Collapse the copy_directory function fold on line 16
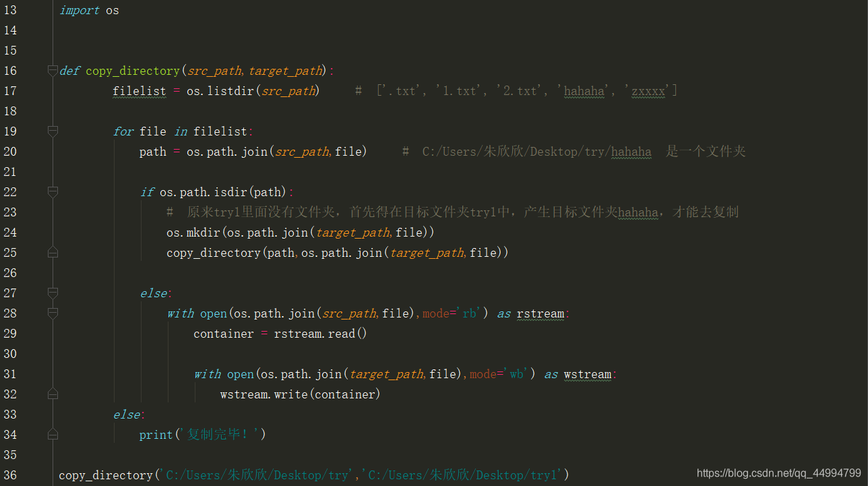 click(53, 71)
